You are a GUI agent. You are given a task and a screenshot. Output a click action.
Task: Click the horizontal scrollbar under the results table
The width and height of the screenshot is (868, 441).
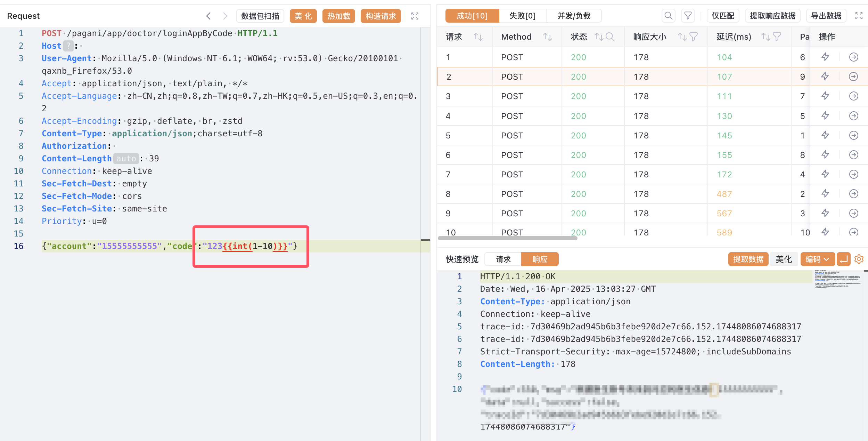coord(507,239)
